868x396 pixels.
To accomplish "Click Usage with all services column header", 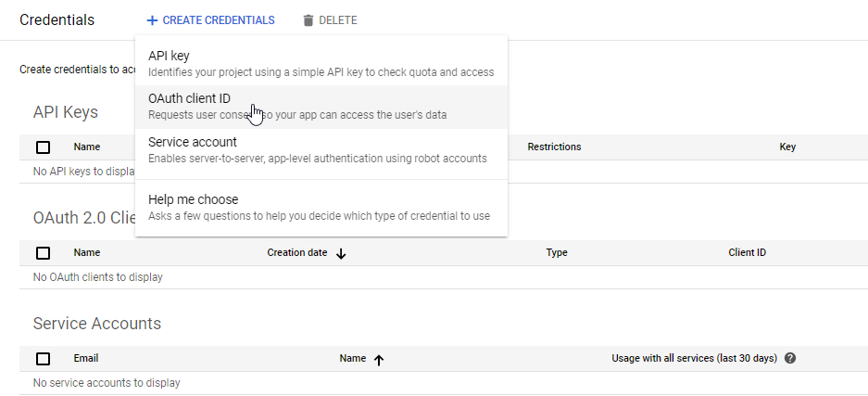I will tap(694, 358).
